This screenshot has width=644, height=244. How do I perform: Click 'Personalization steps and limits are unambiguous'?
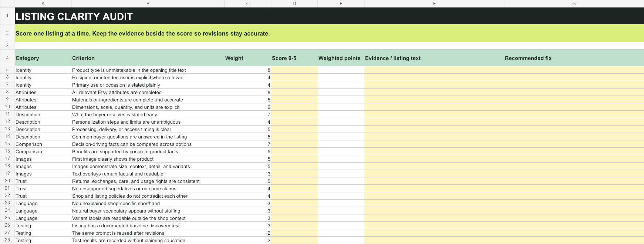[127, 122]
